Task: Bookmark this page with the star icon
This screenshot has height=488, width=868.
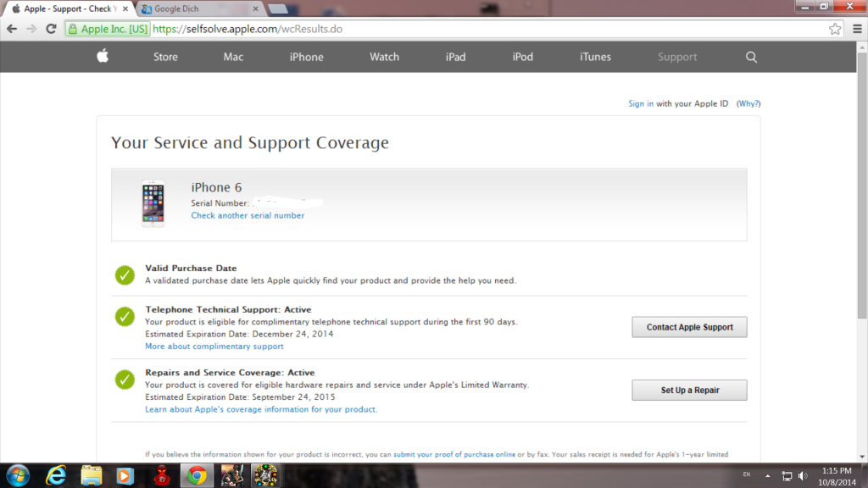Action: pos(835,29)
